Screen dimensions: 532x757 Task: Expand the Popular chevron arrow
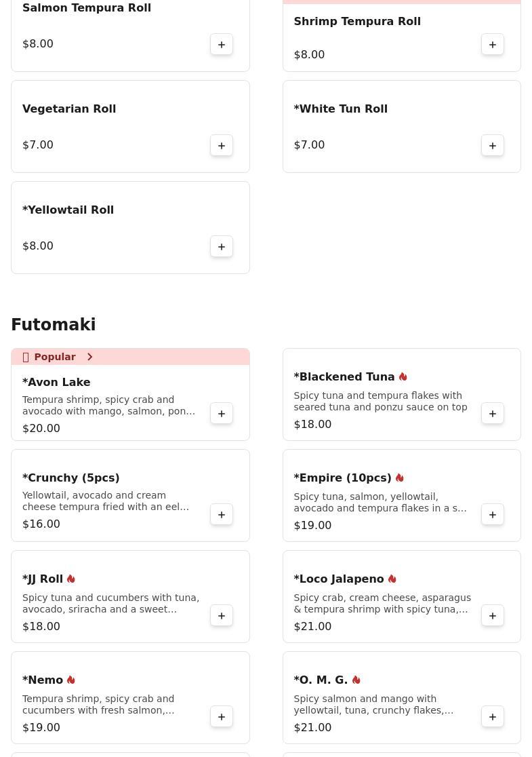tap(89, 357)
